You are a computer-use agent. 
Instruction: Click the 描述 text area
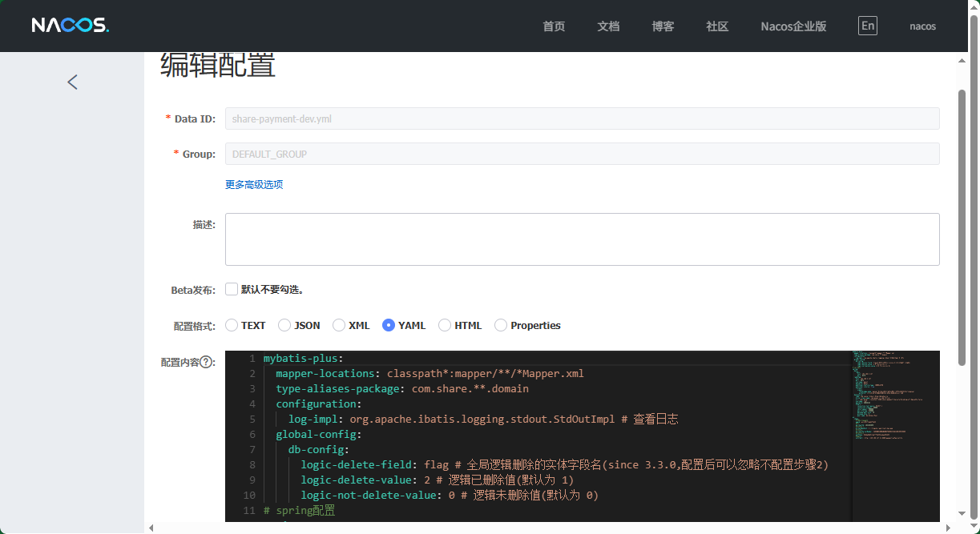coord(582,239)
